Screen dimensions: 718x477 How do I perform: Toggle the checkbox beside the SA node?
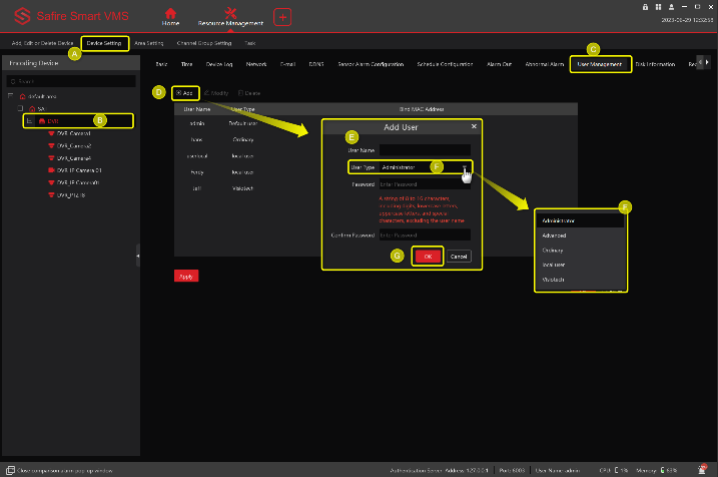coord(20,108)
